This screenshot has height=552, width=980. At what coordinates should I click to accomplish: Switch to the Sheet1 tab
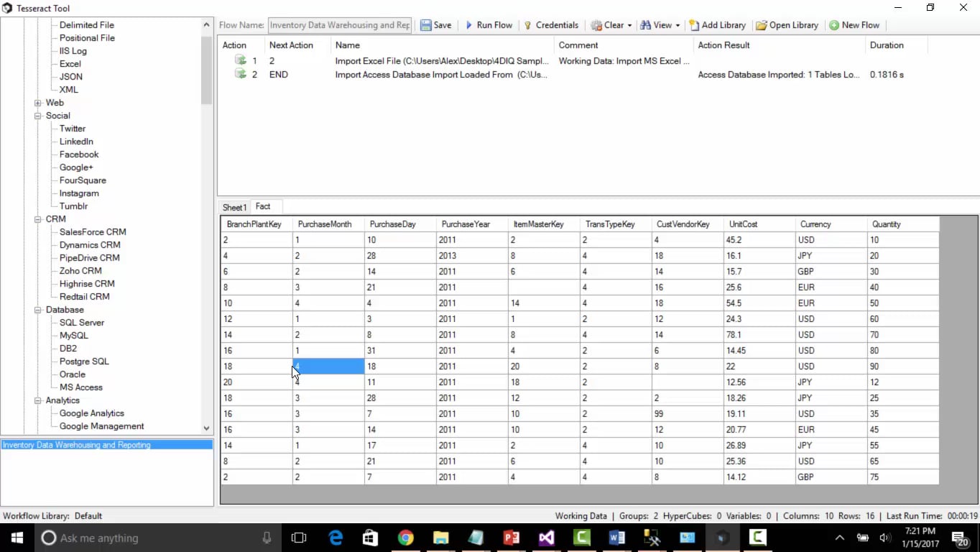coord(234,207)
